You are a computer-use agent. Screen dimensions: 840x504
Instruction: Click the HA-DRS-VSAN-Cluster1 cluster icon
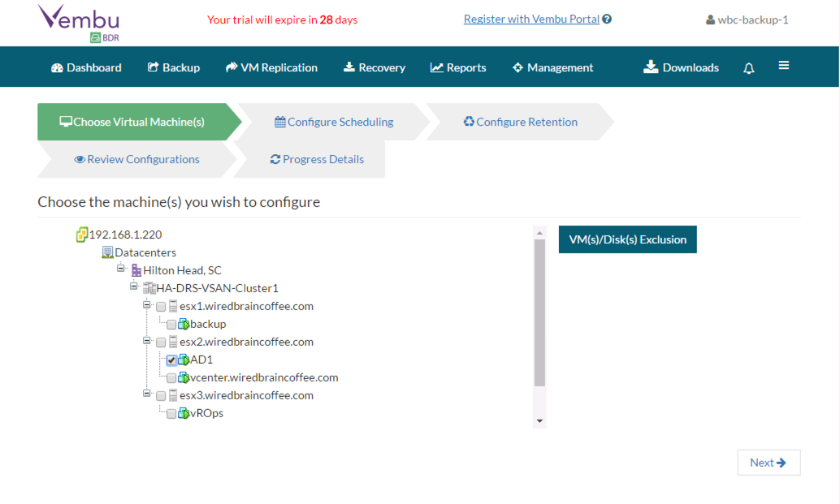tap(149, 288)
